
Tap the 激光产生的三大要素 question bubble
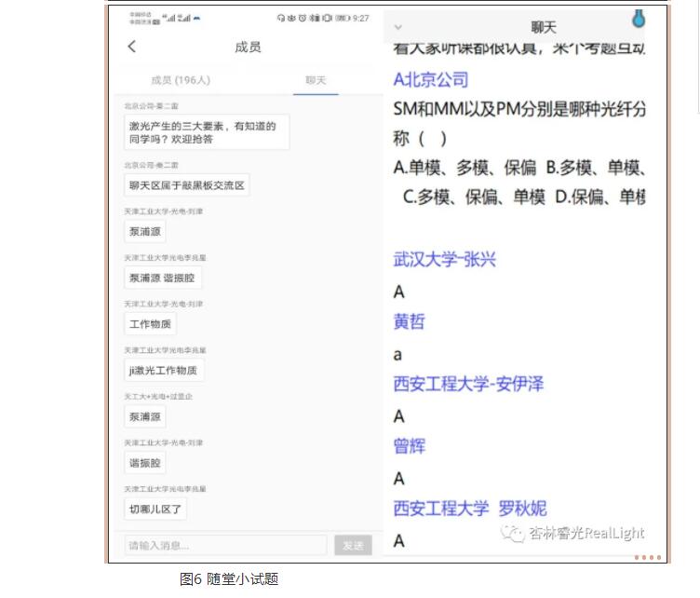pos(206,132)
